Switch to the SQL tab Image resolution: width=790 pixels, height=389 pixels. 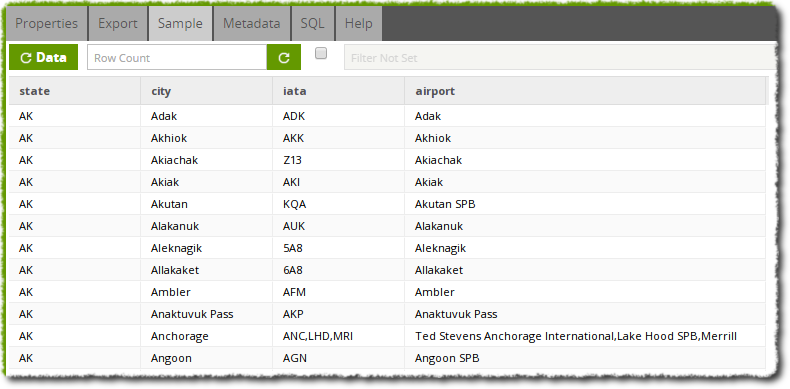(313, 24)
